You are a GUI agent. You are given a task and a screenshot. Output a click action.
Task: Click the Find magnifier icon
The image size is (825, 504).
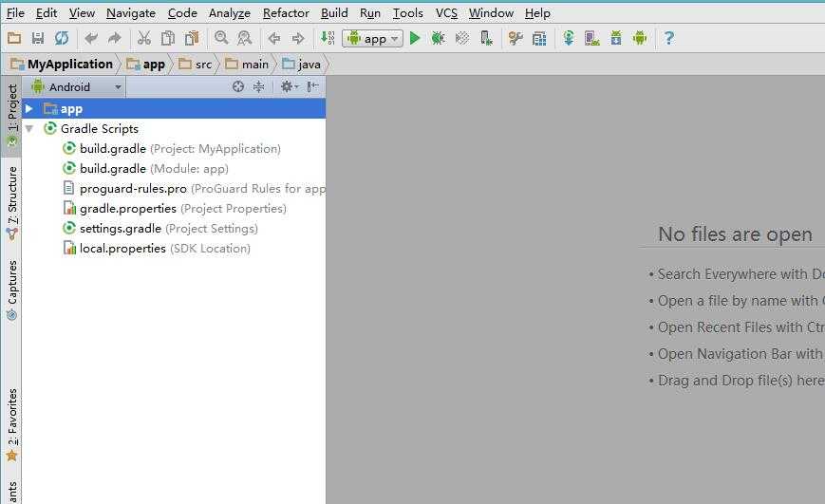221,38
